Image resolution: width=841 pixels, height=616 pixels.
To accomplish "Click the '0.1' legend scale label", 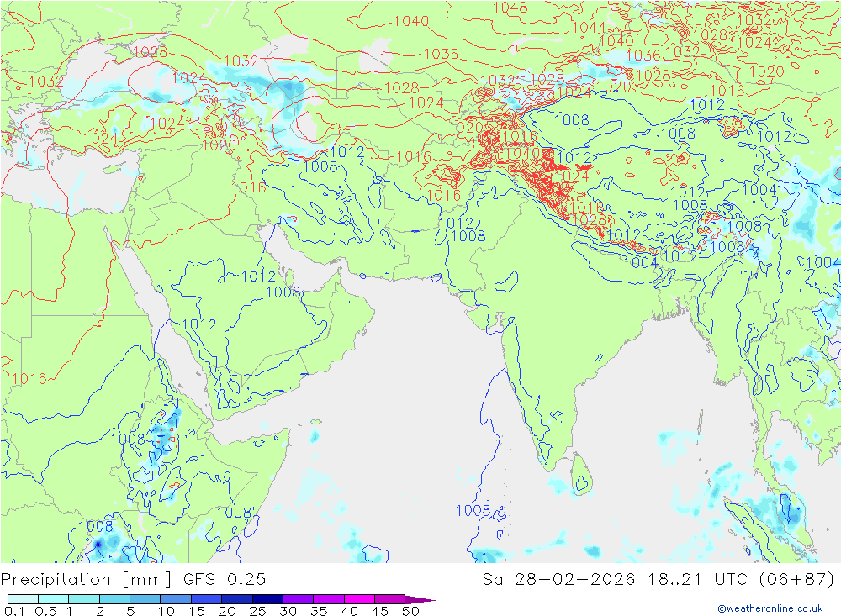I will point(14,611).
